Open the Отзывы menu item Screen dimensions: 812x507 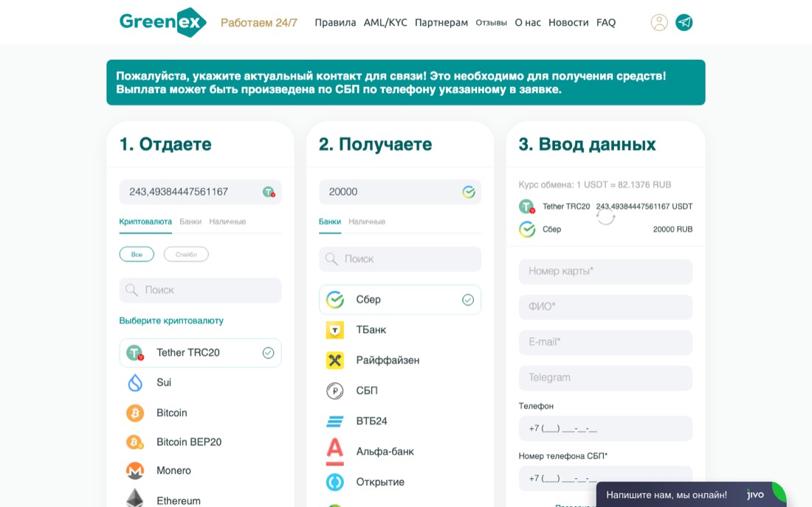pyautogui.click(x=491, y=23)
